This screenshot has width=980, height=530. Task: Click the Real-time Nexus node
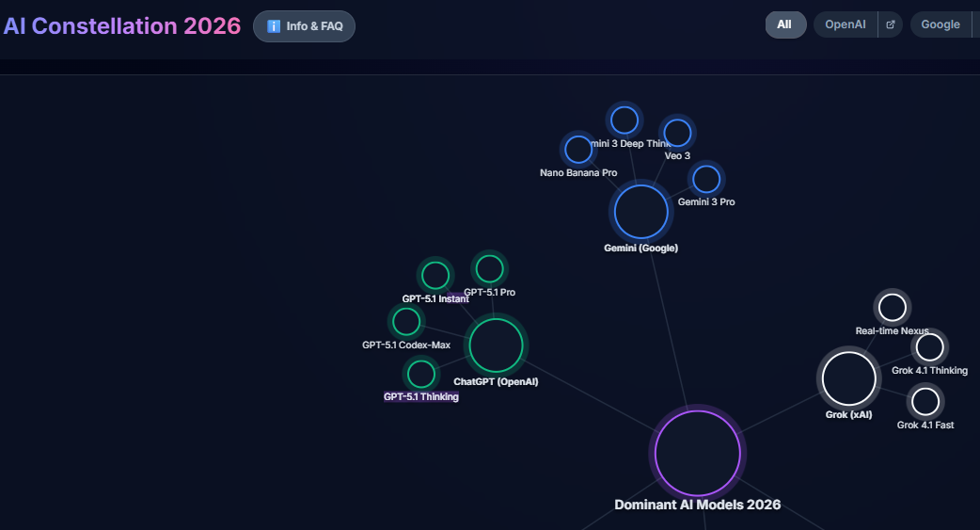click(892, 307)
